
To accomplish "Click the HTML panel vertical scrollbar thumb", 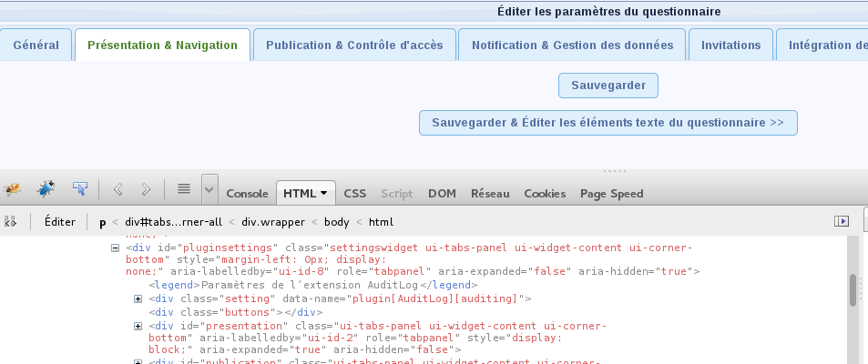I will click(x=853, y=290).
